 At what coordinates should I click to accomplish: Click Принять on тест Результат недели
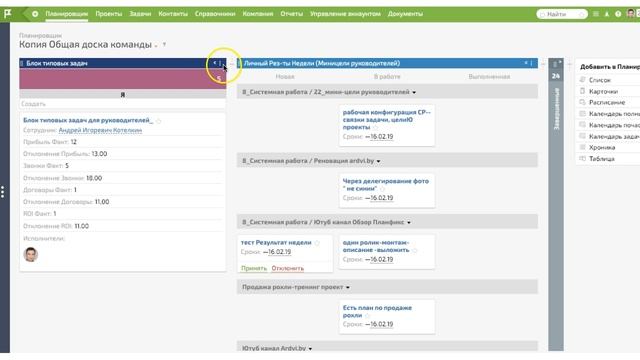tap(254, 268)
